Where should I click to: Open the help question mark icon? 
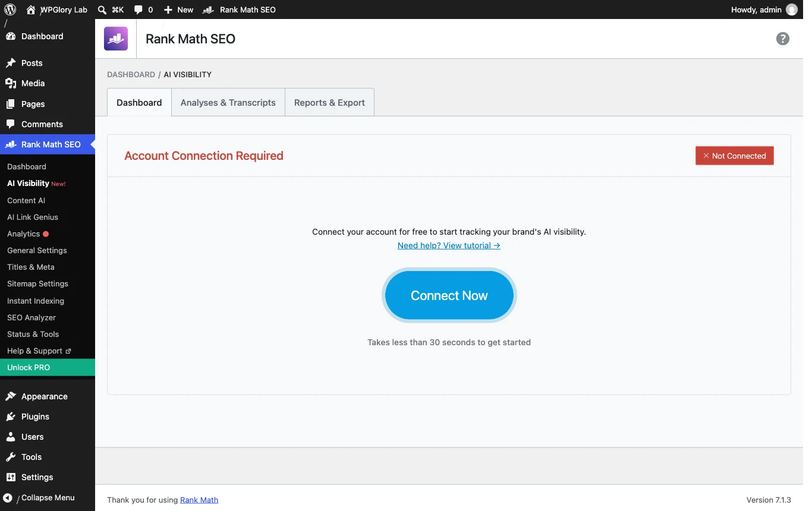(783, 39)
